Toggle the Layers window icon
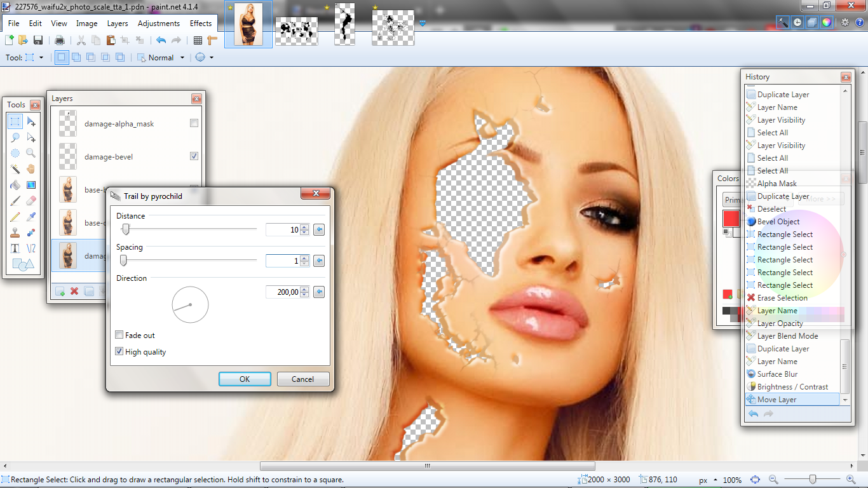 coord(812,22)
